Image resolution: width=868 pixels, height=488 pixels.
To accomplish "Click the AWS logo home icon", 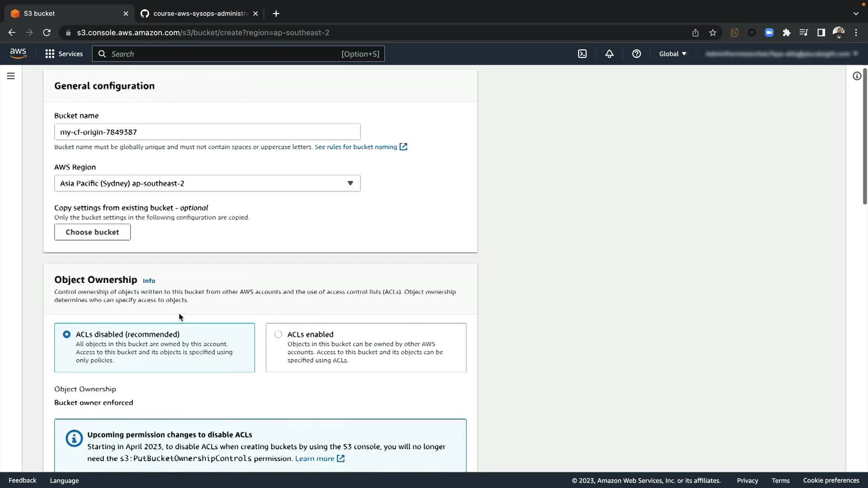I will (x=18, y=53).
